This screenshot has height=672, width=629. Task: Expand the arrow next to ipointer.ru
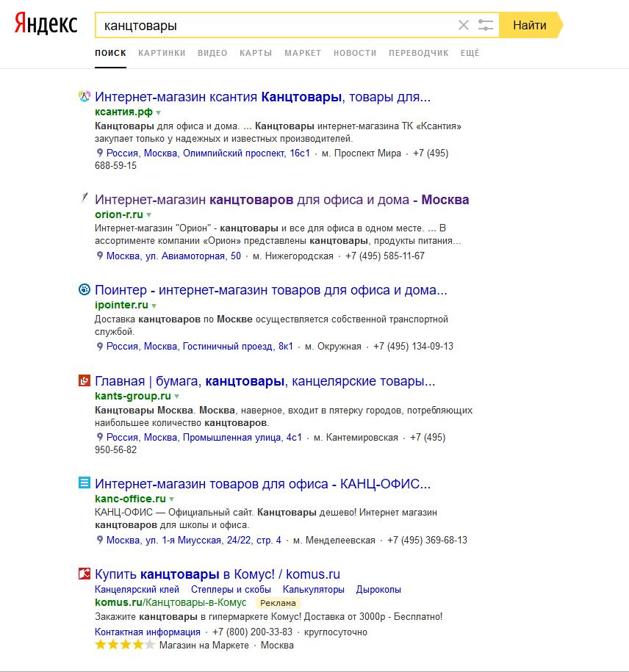[154, 306]
